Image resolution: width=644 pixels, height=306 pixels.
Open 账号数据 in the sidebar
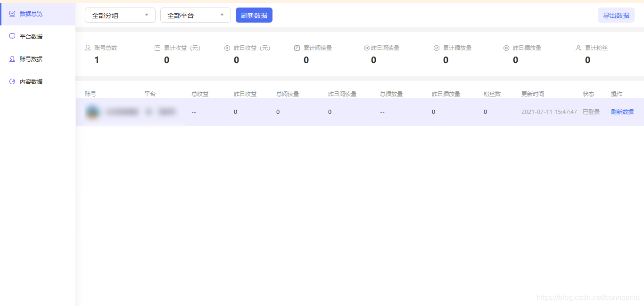pyautogui.click(x=37, y=59)
